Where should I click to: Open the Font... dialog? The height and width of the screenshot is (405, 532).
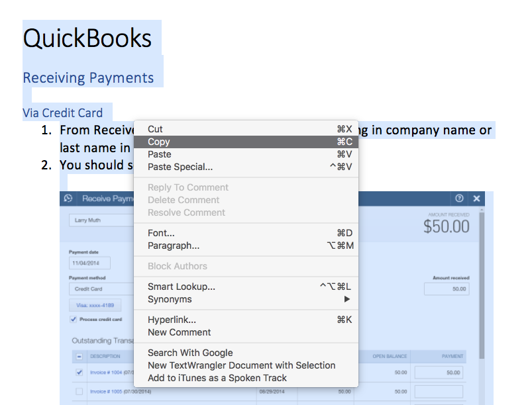coord(161,233)
